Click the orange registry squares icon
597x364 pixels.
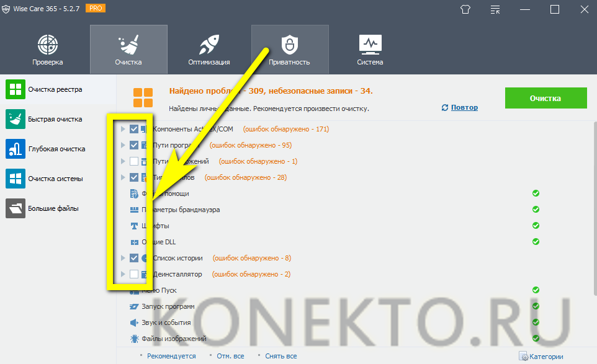point(143,98)
